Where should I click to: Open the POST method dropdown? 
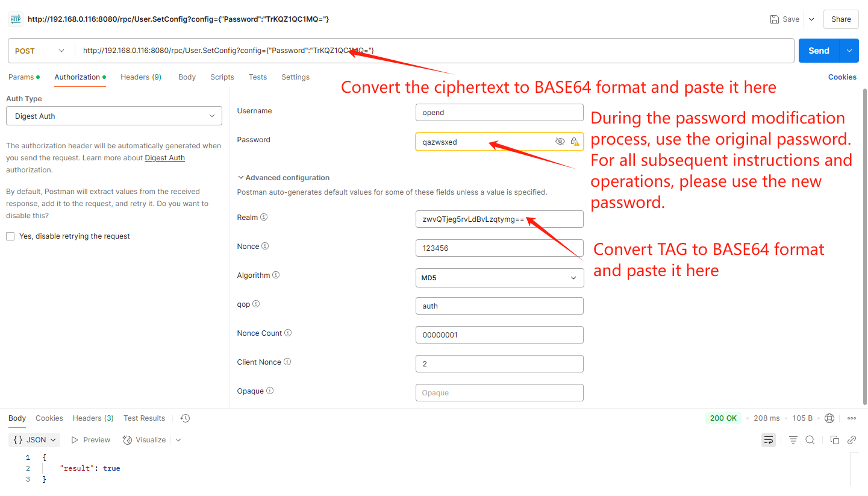40,51
